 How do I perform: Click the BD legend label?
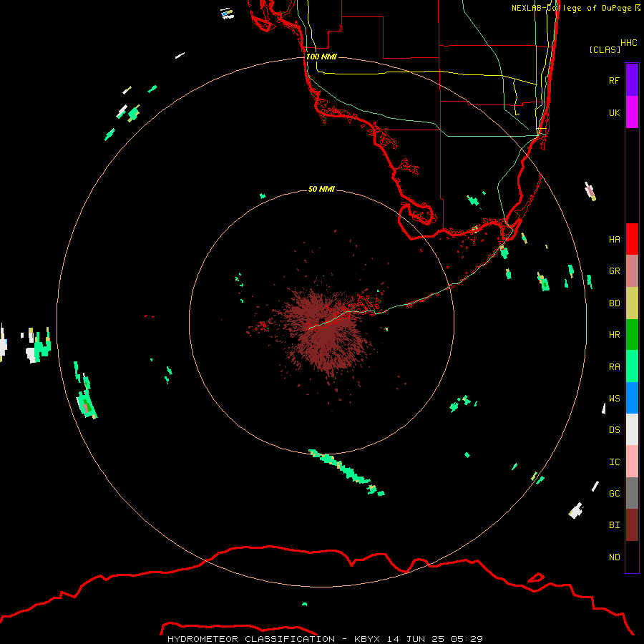(x=614, y=303)
